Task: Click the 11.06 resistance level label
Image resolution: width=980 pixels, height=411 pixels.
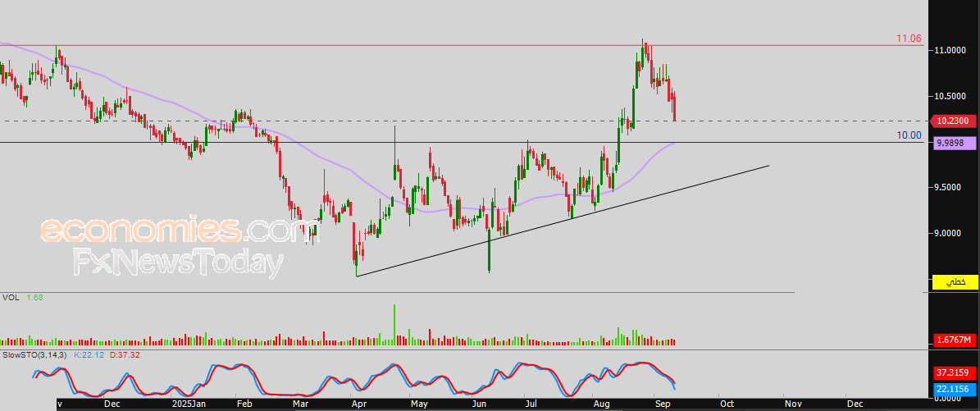Action: tap(909, 39)
